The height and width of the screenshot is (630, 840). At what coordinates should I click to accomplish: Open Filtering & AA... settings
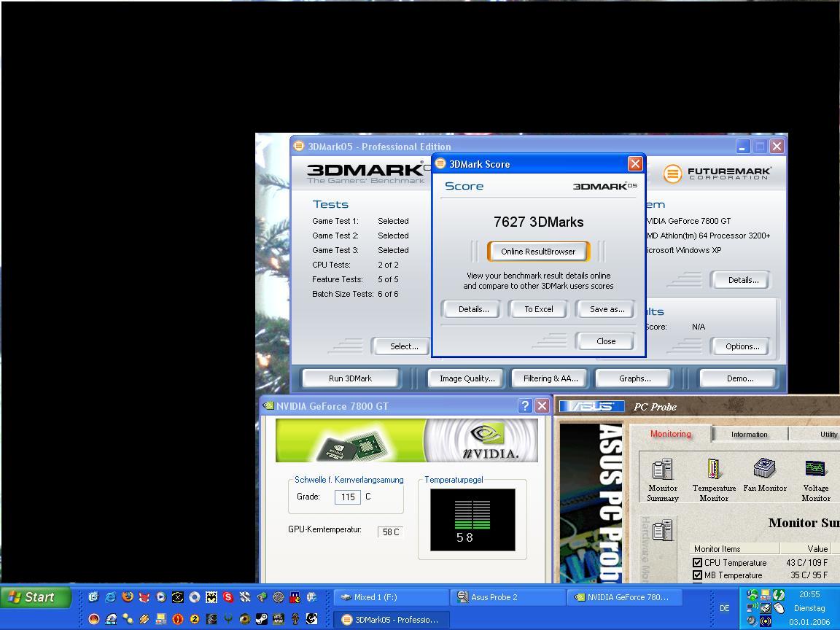pos(551,378)
